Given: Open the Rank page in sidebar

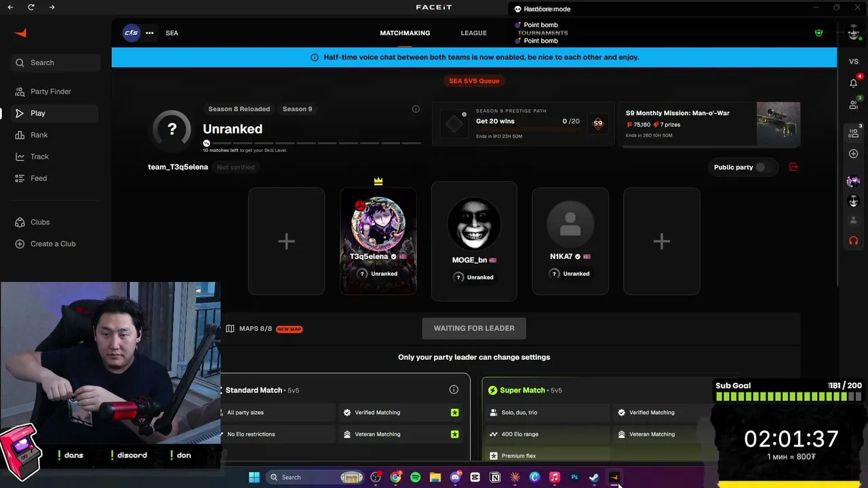Looking at the screenshot, I should [39, 135].
